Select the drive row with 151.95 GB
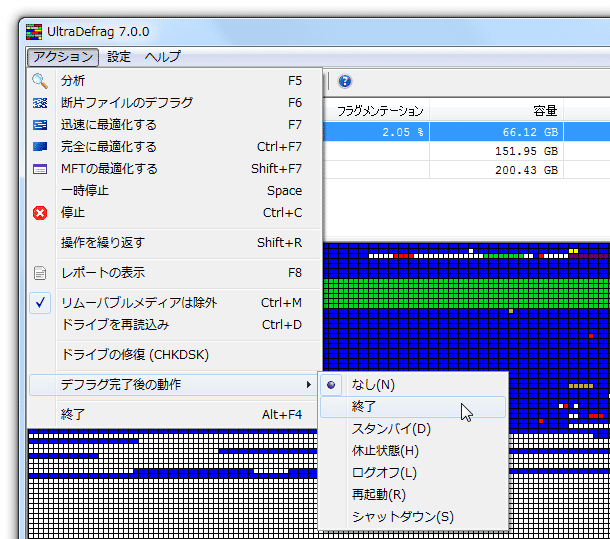 coord(466,151)
